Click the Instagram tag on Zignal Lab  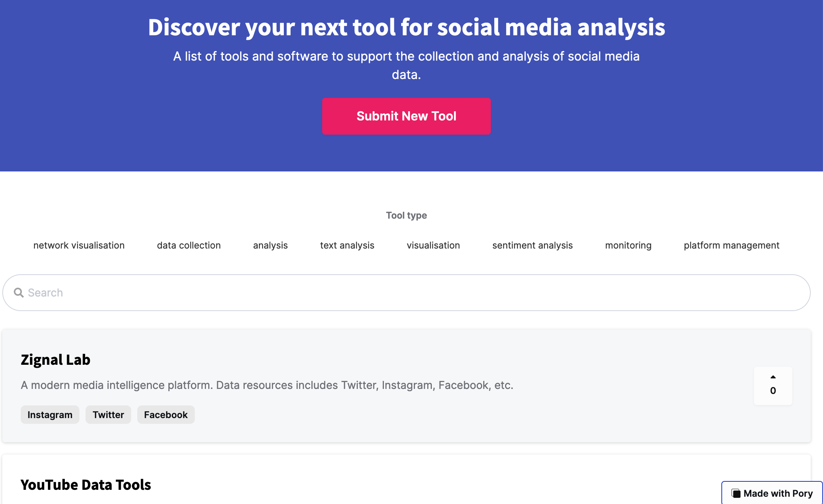click(50, 415)
